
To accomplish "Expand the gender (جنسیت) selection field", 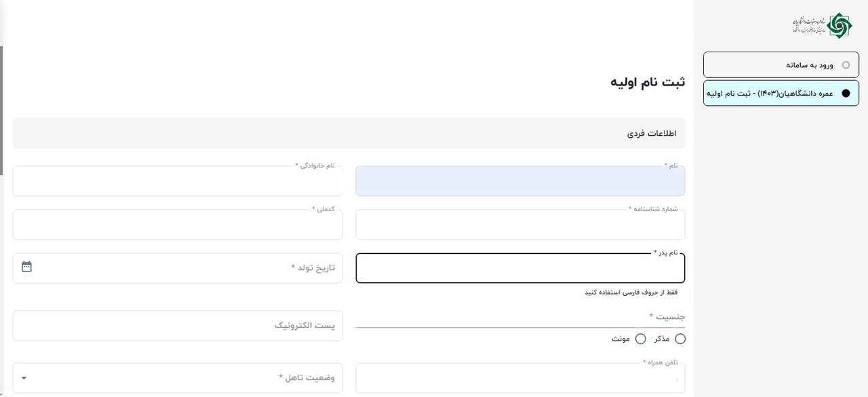I will click(520, 326).
